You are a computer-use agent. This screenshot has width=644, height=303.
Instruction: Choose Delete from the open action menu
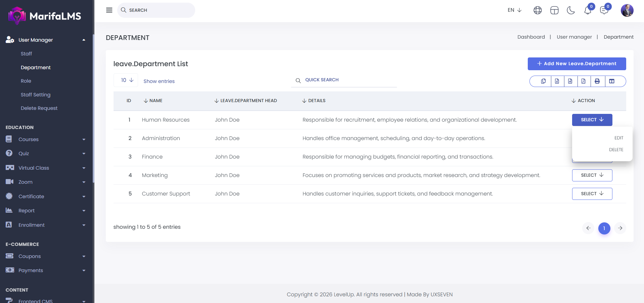coord(616,150)
